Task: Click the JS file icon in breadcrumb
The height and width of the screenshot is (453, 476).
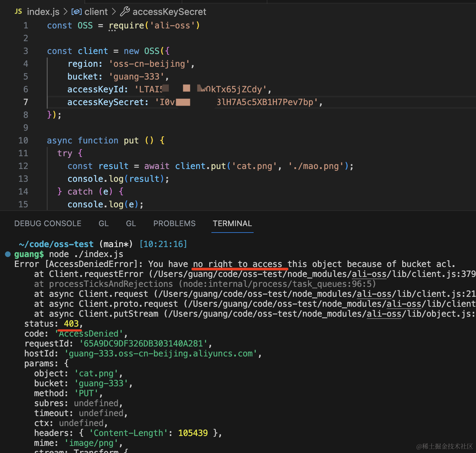Action: (x=18, y=12)
